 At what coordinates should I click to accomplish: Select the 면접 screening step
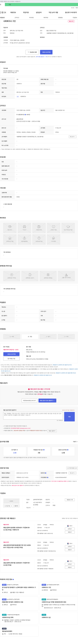[x=30, y=336]
